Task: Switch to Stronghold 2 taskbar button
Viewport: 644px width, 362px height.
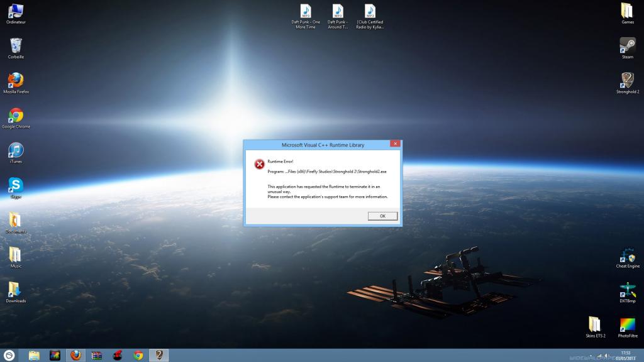Action: [x=159, y=356]
